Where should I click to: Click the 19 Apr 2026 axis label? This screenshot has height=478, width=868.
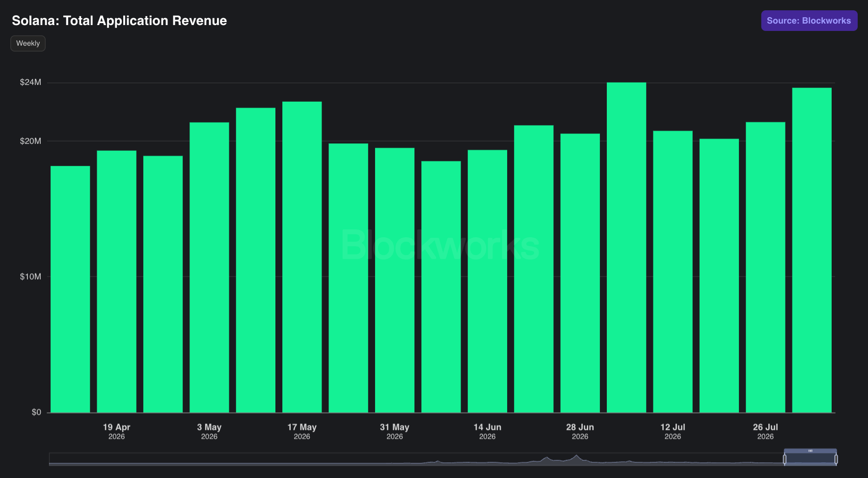116,431
